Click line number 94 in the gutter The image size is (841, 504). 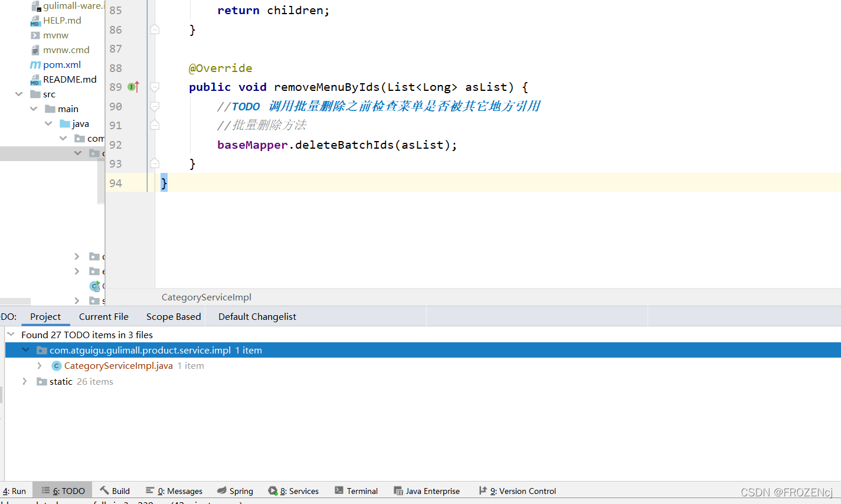tap(116, 183)
